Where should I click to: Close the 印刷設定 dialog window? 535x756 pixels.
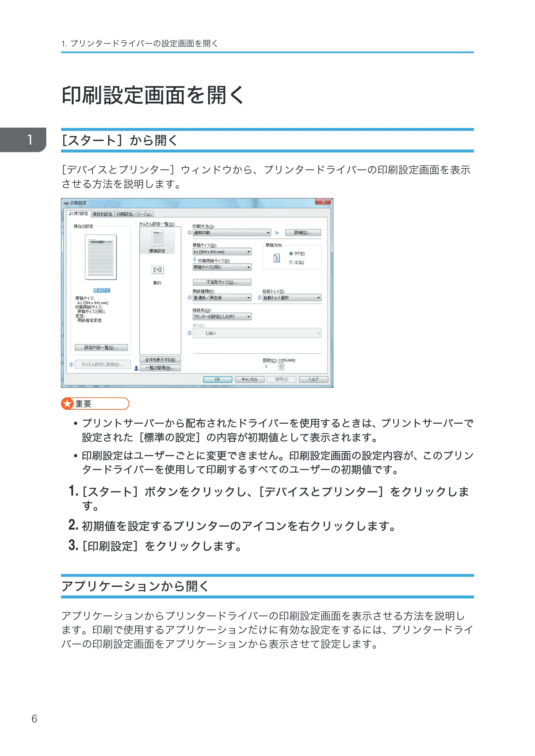[x=323, y=201]
